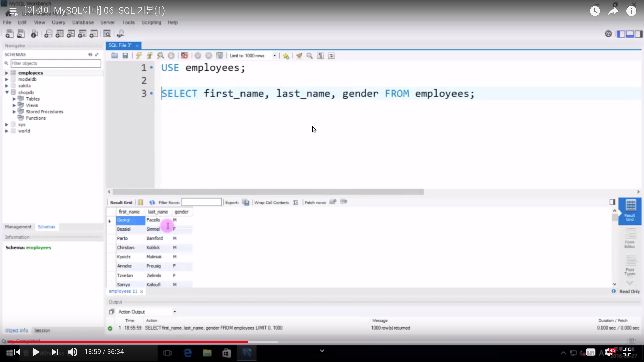This screenshot has width=644, height=362.
Task: Reconnect to DBMS toolbar icon
Action: pos(120,34)
